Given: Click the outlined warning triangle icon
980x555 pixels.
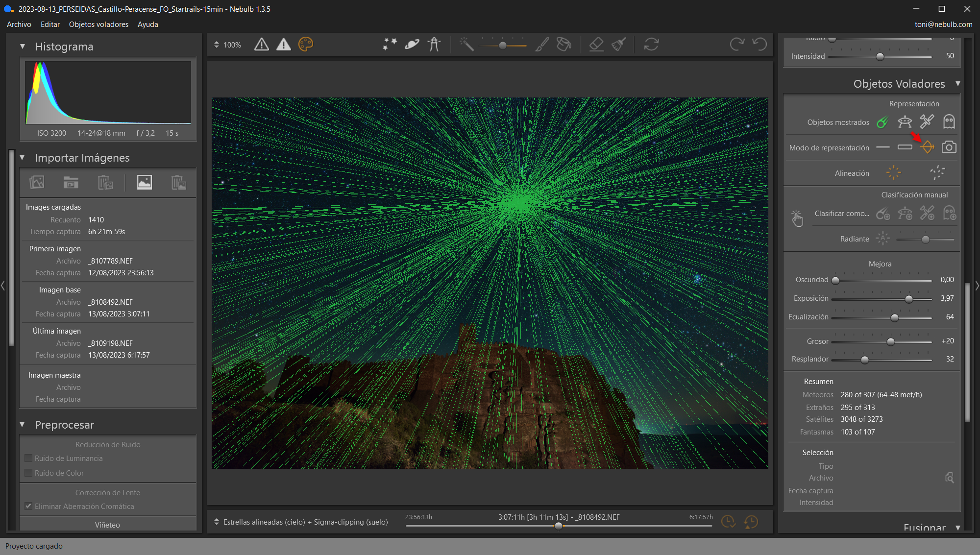Looking at the screenshot, I should 262,45.
